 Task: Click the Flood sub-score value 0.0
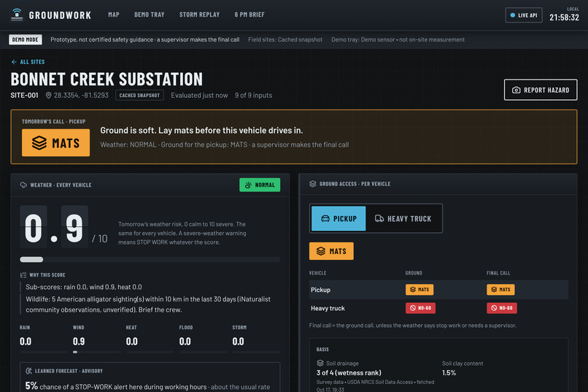pos(185,342)
